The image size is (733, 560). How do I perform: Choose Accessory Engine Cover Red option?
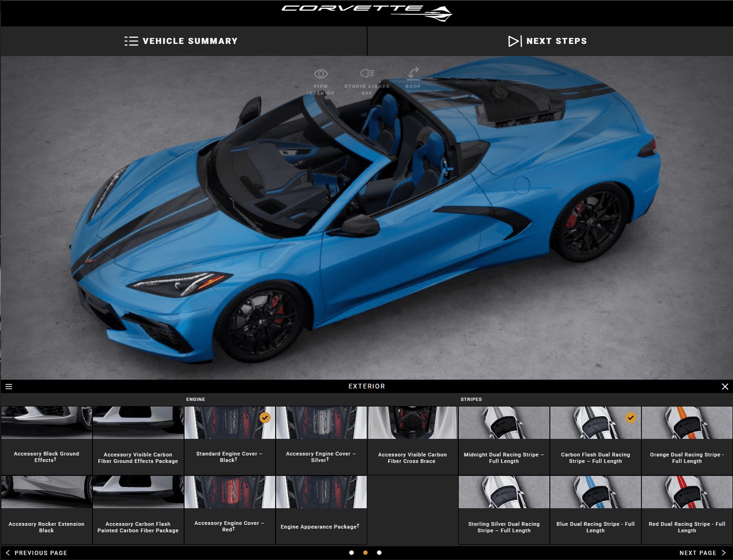(x=230, y=510)
